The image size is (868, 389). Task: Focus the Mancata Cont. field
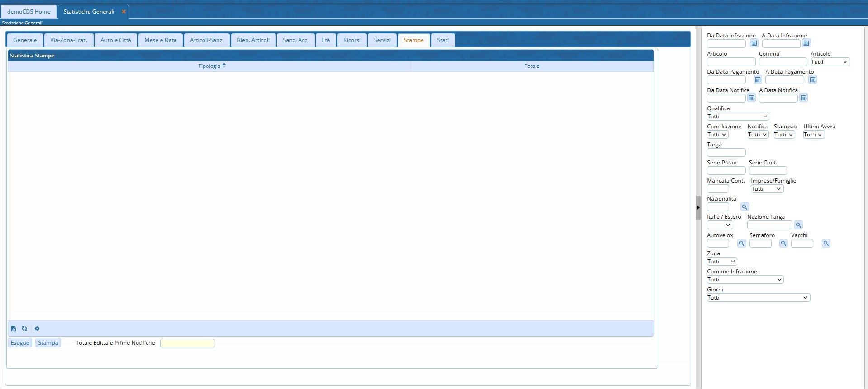[x=718, y=189]
